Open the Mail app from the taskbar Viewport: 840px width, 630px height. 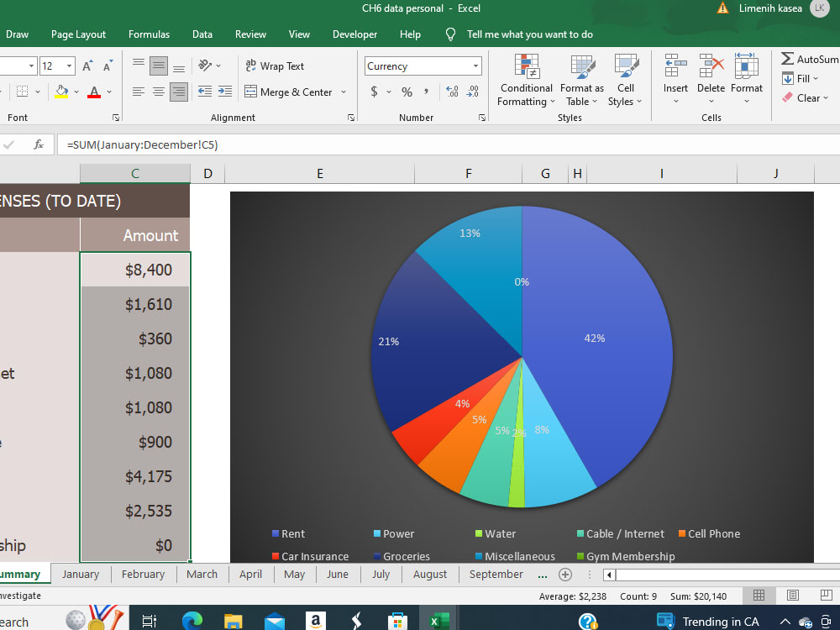[x=275, y=621]
